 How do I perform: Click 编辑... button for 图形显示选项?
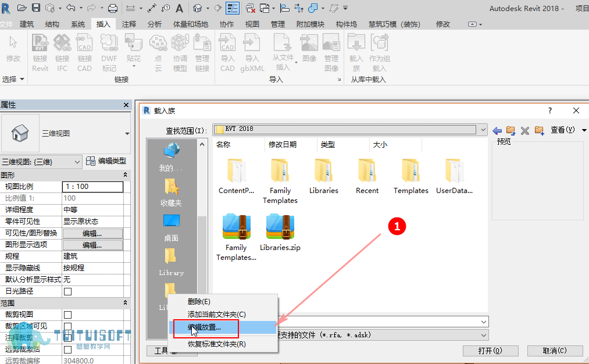pyautogui.click(x=92, y=245)
